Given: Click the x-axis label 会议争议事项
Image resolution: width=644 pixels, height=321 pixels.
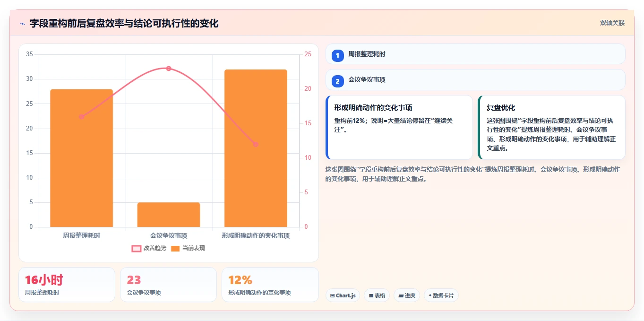Looking at the screenshot, I should tap(169, 235).
